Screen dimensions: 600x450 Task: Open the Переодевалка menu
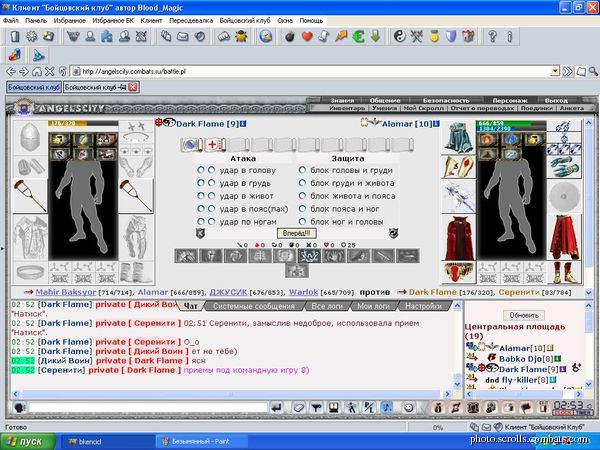191,20
